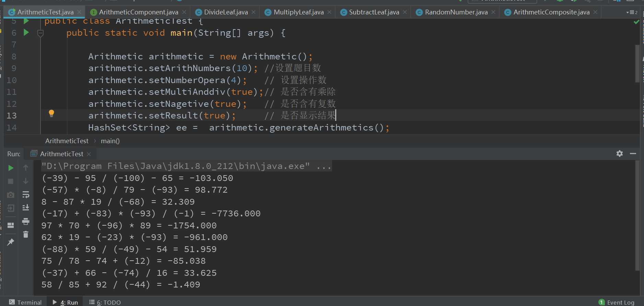Collapse the main method fold marker
Image resolution: width=644 pixels, height=306 pixels.
(40, 33)
